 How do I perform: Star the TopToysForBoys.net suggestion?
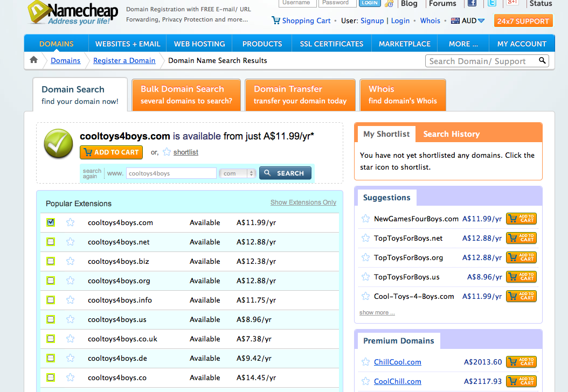(365, 238)
